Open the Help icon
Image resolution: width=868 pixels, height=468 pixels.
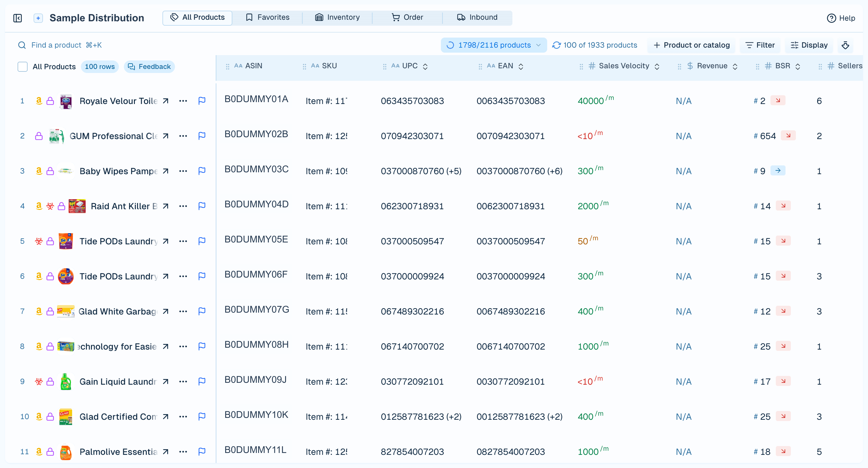831,18
